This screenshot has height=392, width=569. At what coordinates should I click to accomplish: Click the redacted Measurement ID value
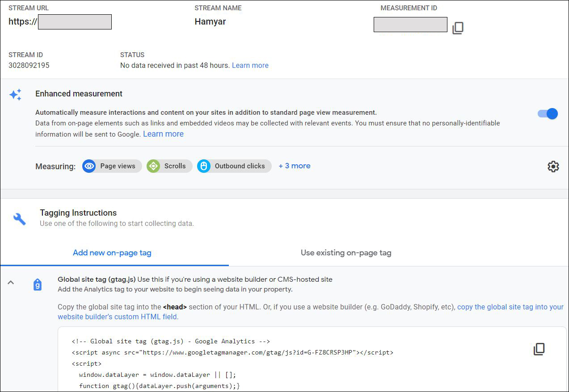(410, 25)
